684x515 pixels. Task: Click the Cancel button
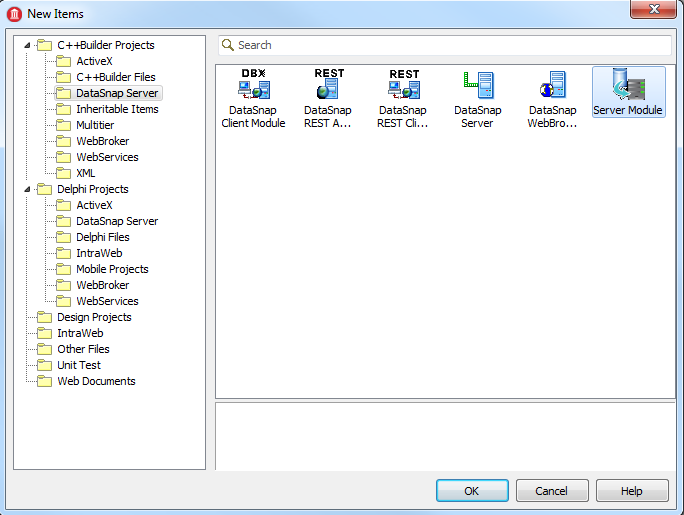[552, 491]
